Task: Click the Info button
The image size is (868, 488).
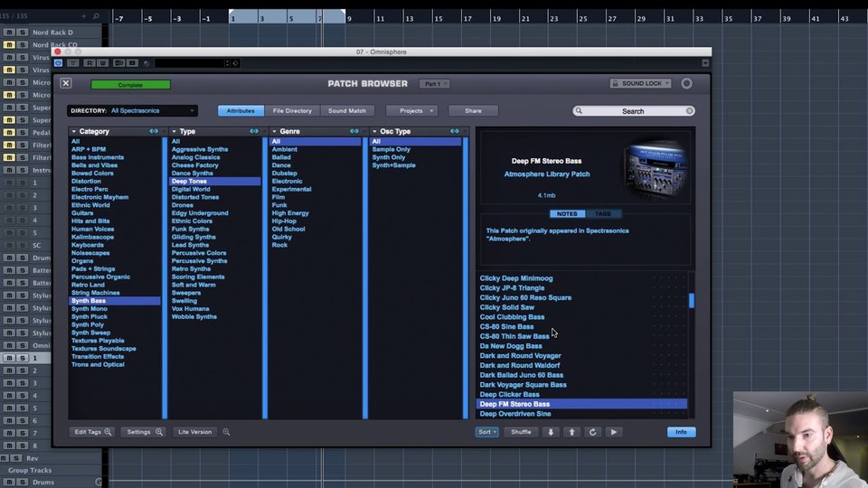Action: [682, 432]
